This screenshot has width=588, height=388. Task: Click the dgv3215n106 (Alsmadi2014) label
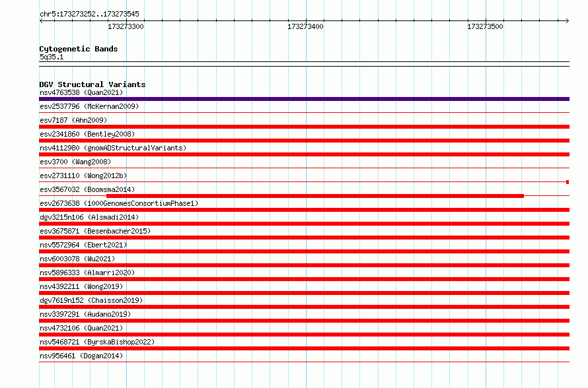coord(89,217)
